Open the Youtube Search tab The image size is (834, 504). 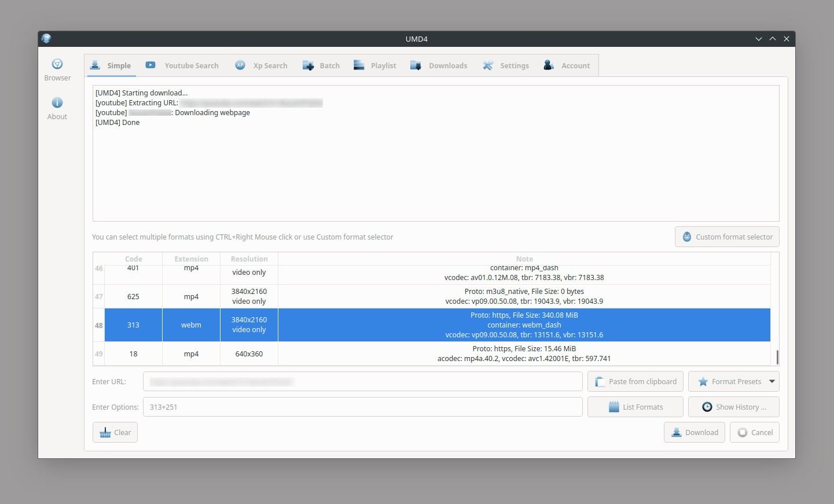tap(182, 65)
